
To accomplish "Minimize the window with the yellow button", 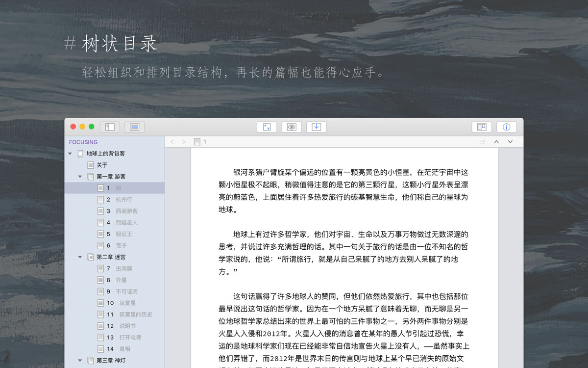I will click(x=82, y=127).
